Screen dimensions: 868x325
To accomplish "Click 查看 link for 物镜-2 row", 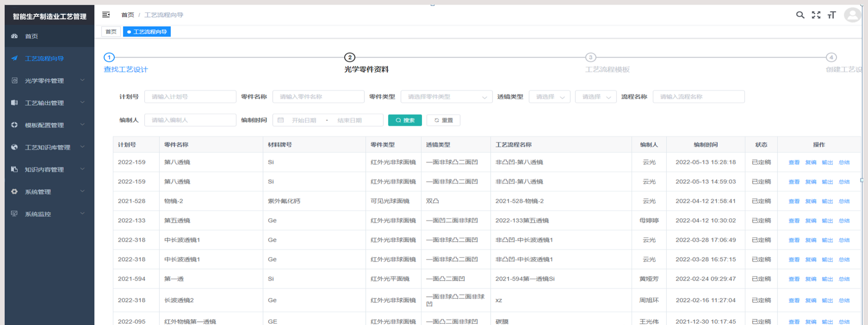I will 794,201.
